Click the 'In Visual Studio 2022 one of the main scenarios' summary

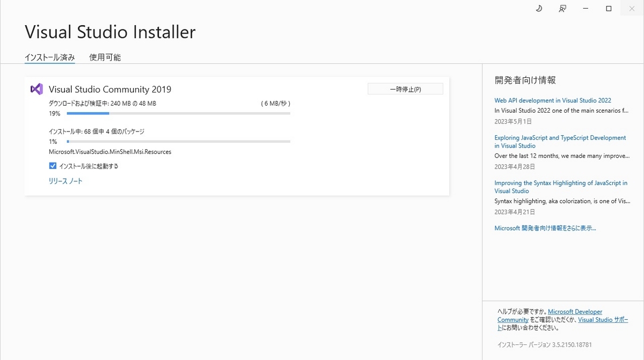[x=561, y=111]
